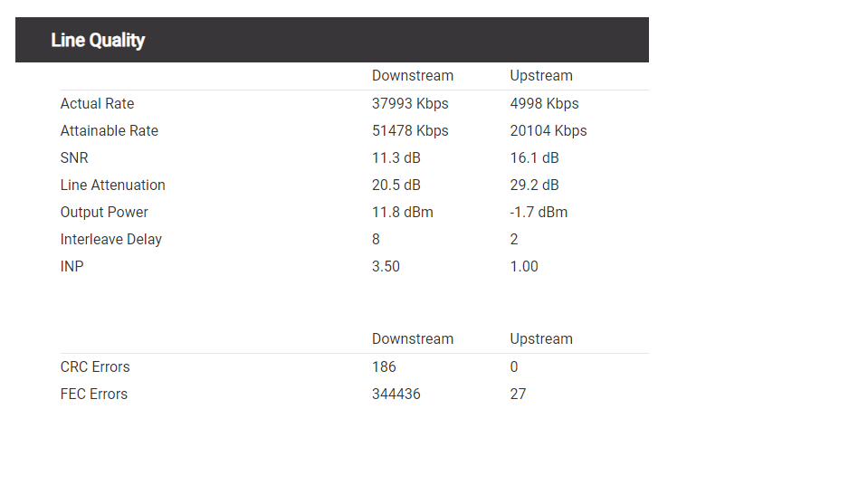
Task: Click the upstream output power -1.7 dBm
Action: pyautogui.click(x=539, y=212)
